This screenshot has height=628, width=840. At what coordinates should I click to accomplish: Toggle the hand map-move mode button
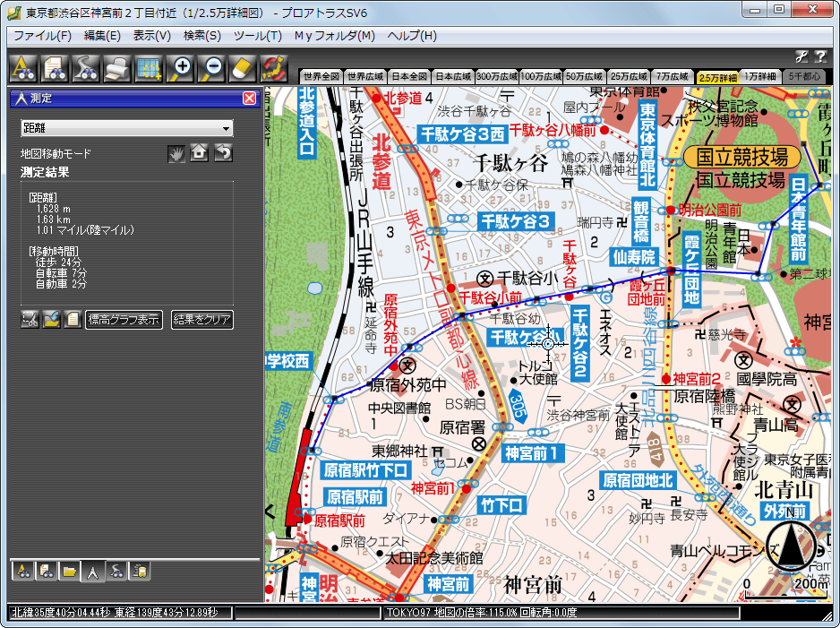coord(176,153)
